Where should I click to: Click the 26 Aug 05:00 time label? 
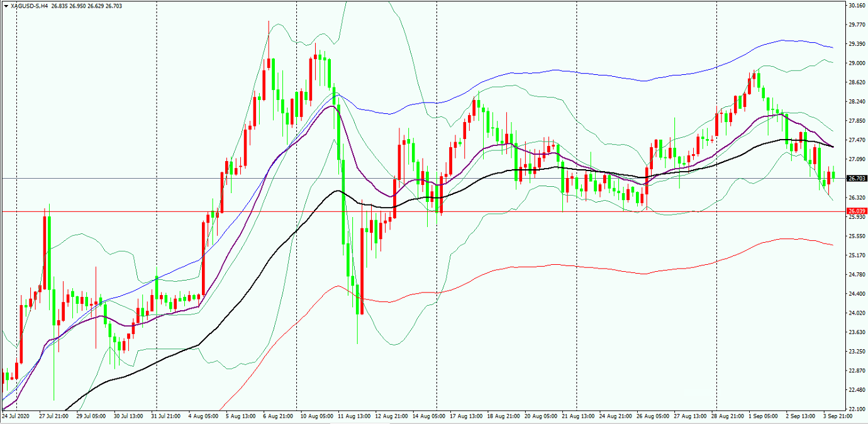(x=652, y=416)
